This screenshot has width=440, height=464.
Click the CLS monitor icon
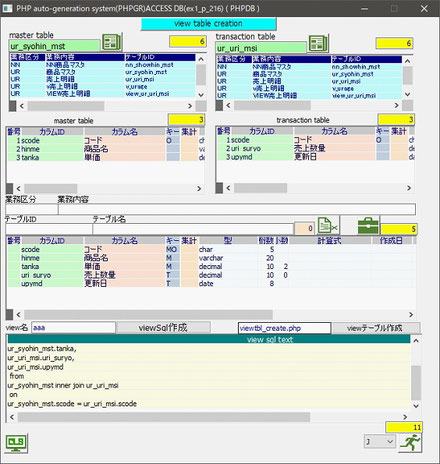click(x=16, y=443)
